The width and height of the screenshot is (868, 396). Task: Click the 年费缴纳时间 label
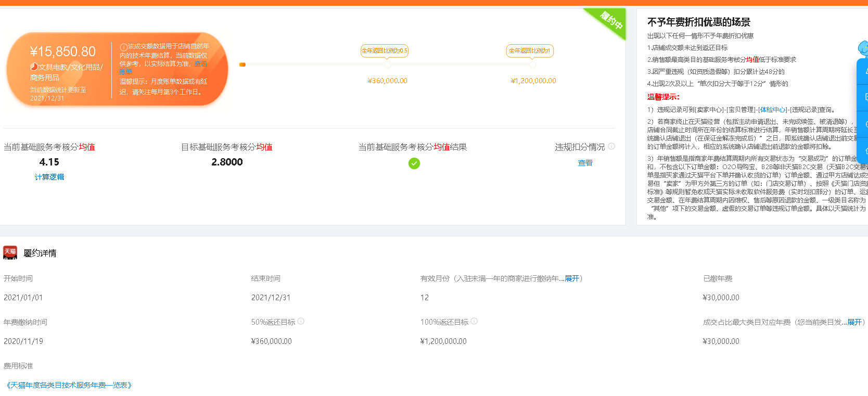click(25, 322)
